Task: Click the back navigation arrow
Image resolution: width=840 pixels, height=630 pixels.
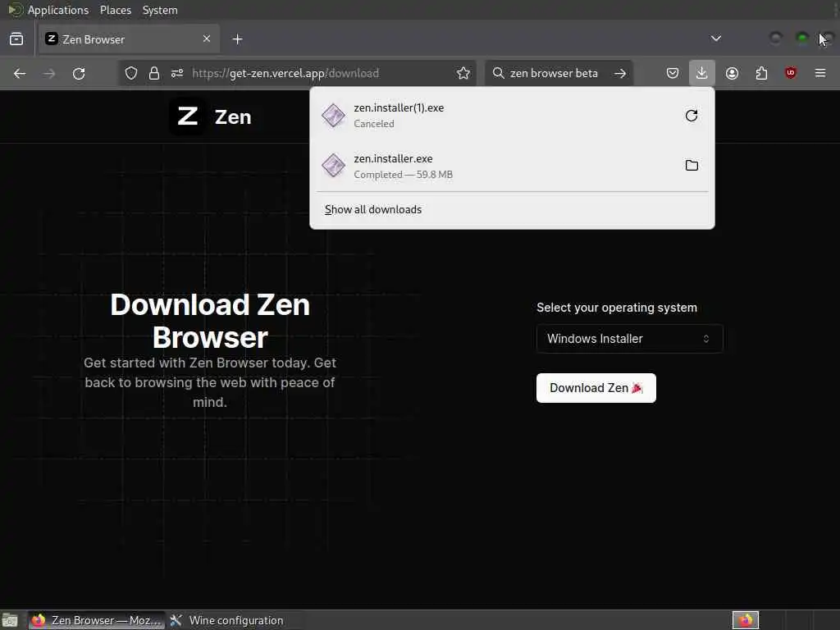Action: (20, 73)
